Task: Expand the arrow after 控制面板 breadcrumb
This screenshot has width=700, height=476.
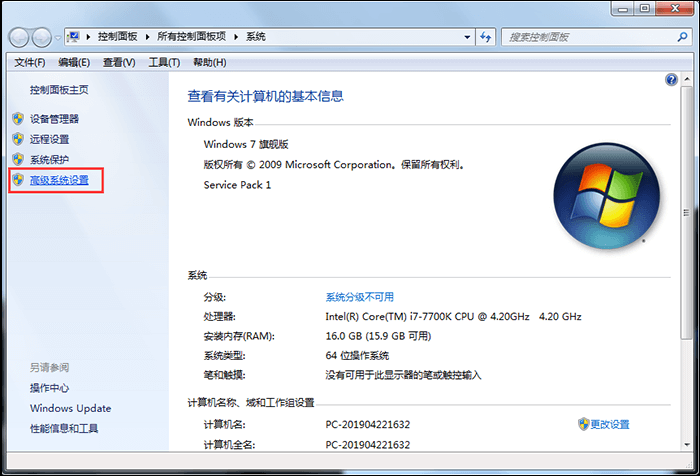Action: coord(147,37)
